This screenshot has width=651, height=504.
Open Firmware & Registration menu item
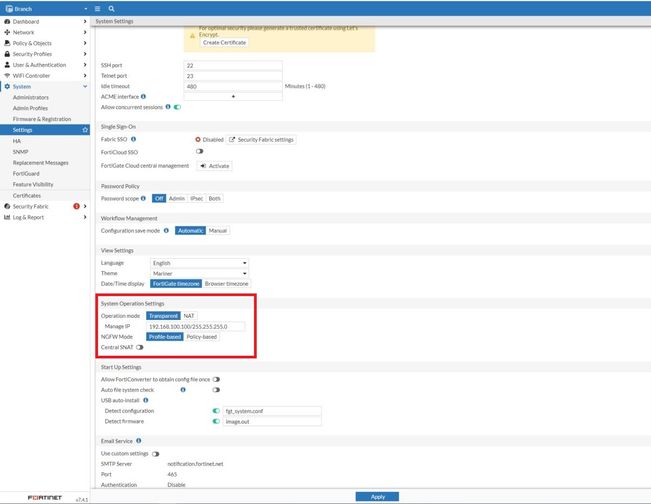click(x=42, y=119)
